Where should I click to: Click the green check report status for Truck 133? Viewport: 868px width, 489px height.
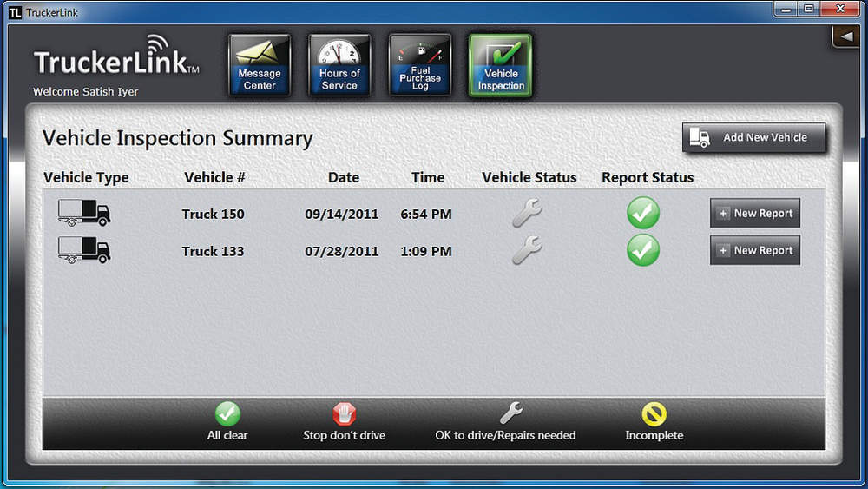(x=643, y=250)
